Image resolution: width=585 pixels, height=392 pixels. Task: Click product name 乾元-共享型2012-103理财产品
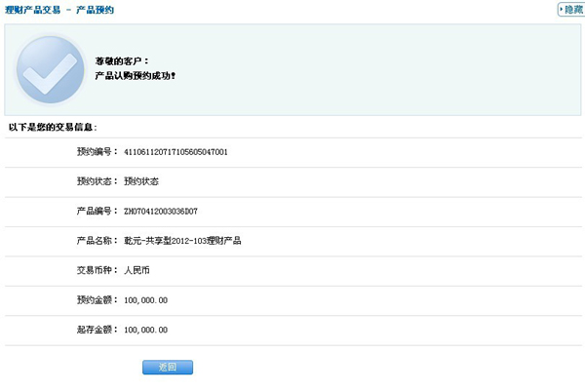click(182, 240)
